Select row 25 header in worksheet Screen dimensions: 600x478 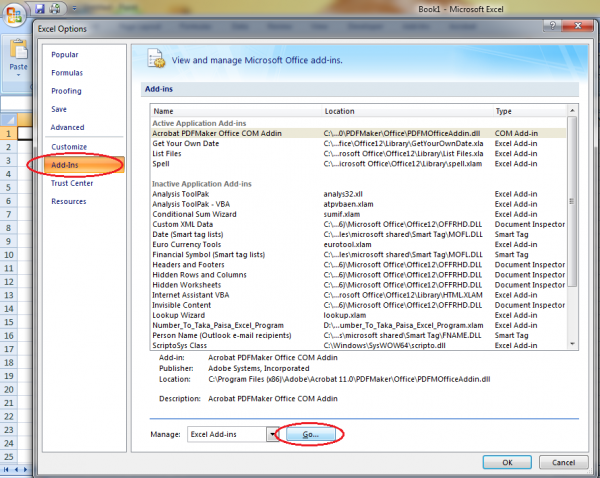tap(8, 457)
